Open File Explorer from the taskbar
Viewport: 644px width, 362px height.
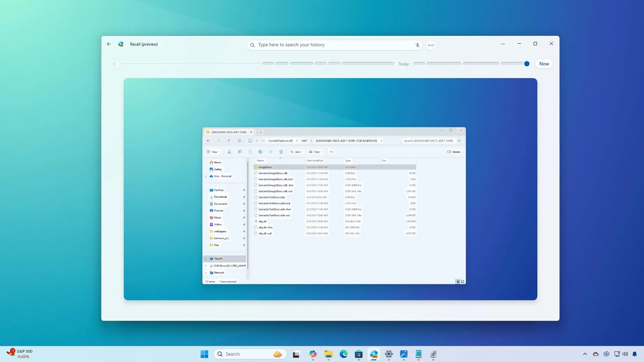pos(328,354)
